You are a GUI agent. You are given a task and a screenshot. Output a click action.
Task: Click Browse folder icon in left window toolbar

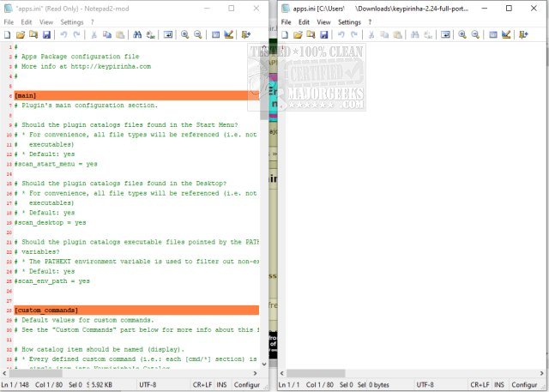coord(33,34)
